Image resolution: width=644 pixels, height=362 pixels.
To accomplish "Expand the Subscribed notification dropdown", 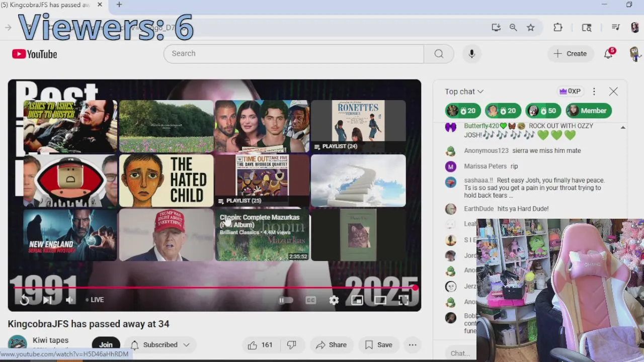I will pyautogui.click(x=160, y=345).
